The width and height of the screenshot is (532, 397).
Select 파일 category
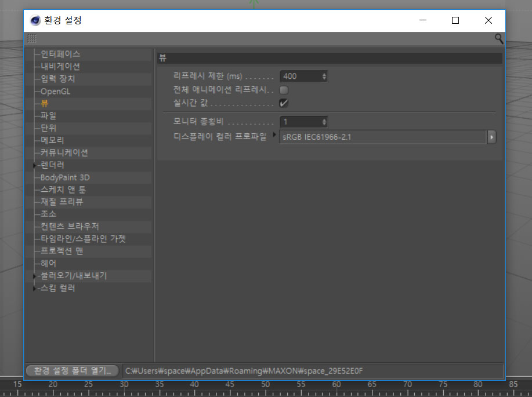coord(49,115)
